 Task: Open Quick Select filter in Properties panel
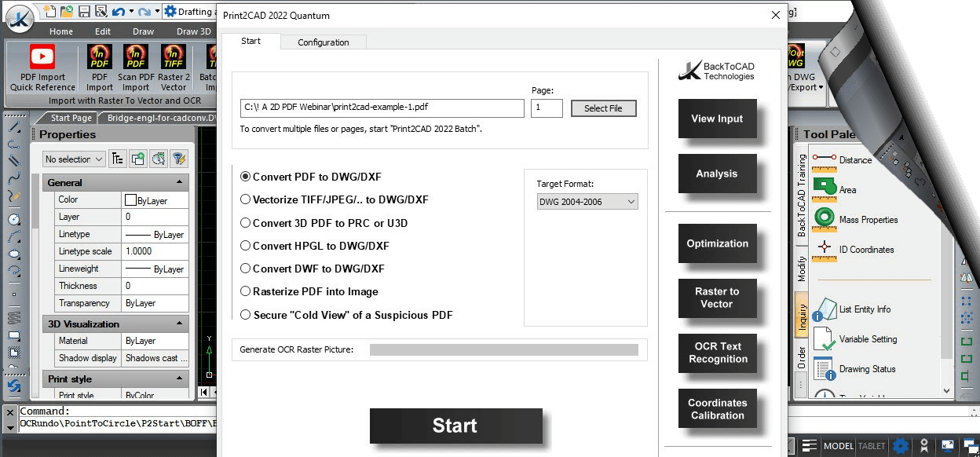179,159
